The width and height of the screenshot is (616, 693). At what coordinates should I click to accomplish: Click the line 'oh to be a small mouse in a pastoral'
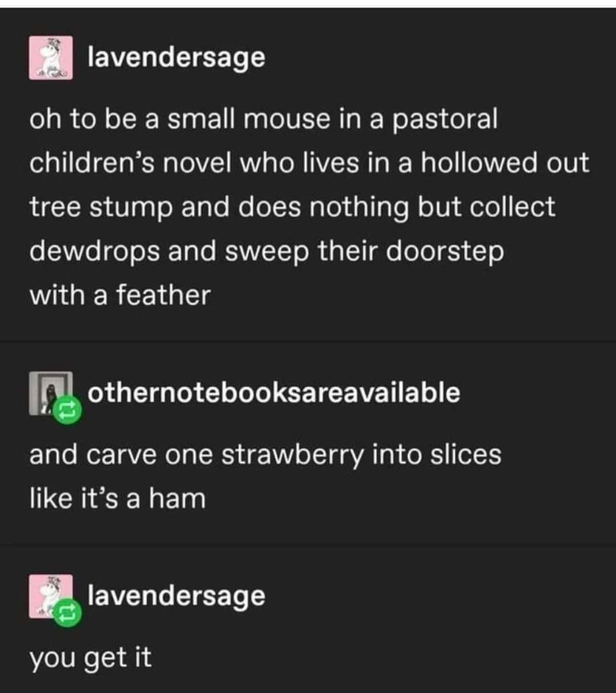[264, 120]
